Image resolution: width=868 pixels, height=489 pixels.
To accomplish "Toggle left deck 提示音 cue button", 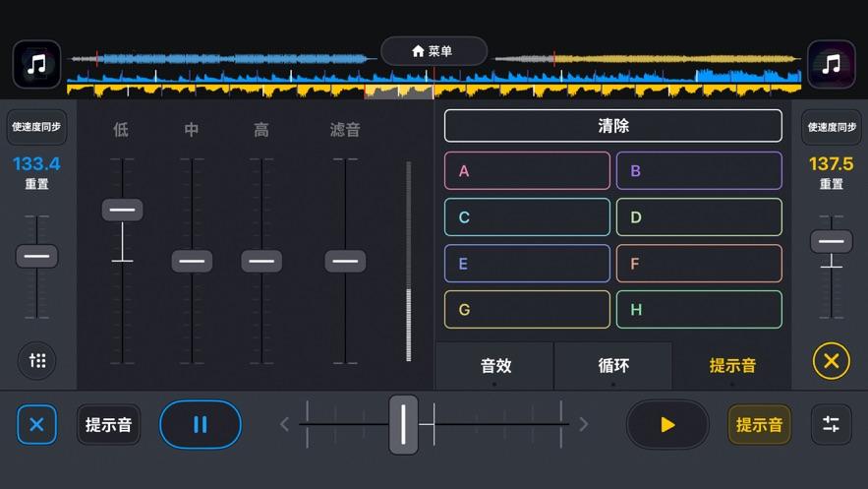I will pyautogui.click(x=108, y=425).
